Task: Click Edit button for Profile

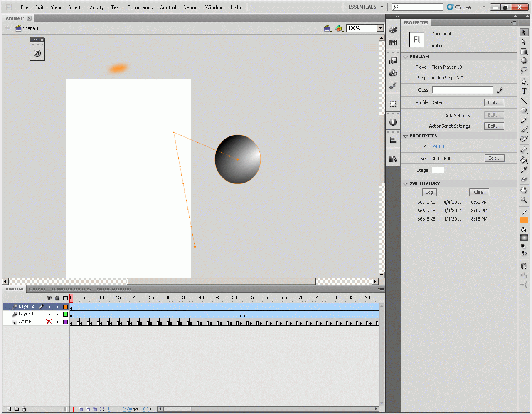Action: 494,102
